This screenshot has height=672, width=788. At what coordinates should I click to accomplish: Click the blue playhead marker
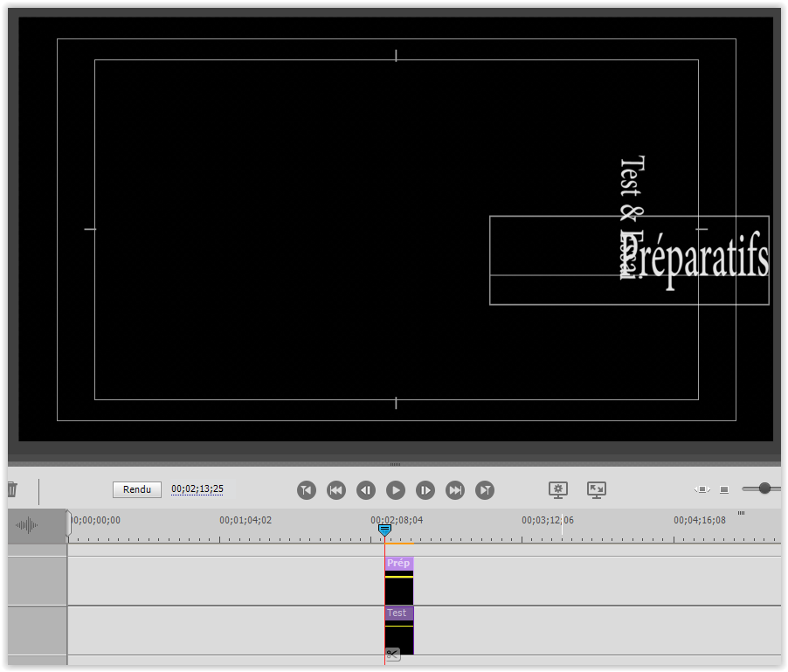click(x=384, y=530)
